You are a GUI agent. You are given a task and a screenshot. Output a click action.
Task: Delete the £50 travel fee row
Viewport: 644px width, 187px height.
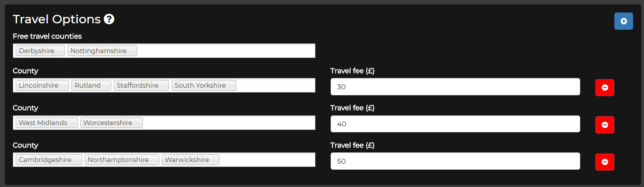[x=605, y=162]
